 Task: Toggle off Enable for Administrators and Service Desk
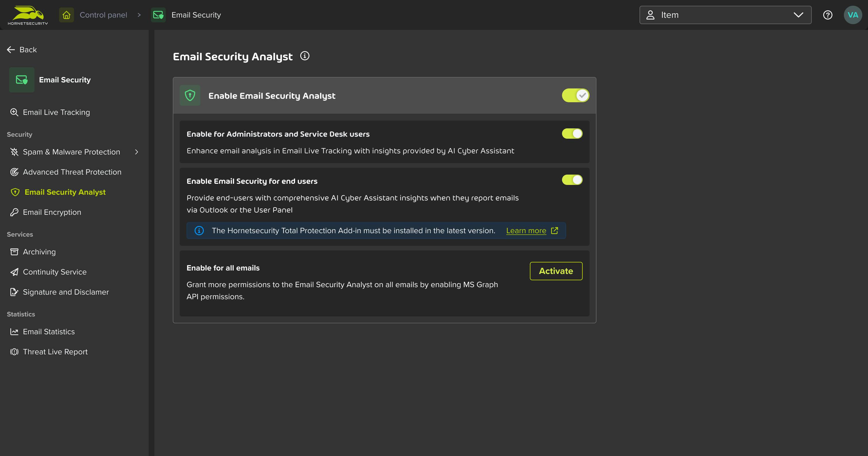(572, 134)
